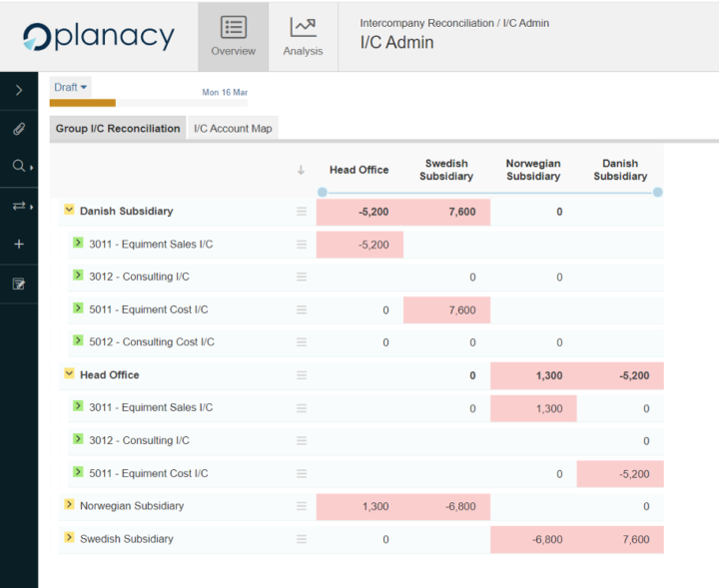The width and height of the screenshot is (719, 588).
Task: Open the Draft status dropdown
Action: pyautogui.click(x=71, y=88)
